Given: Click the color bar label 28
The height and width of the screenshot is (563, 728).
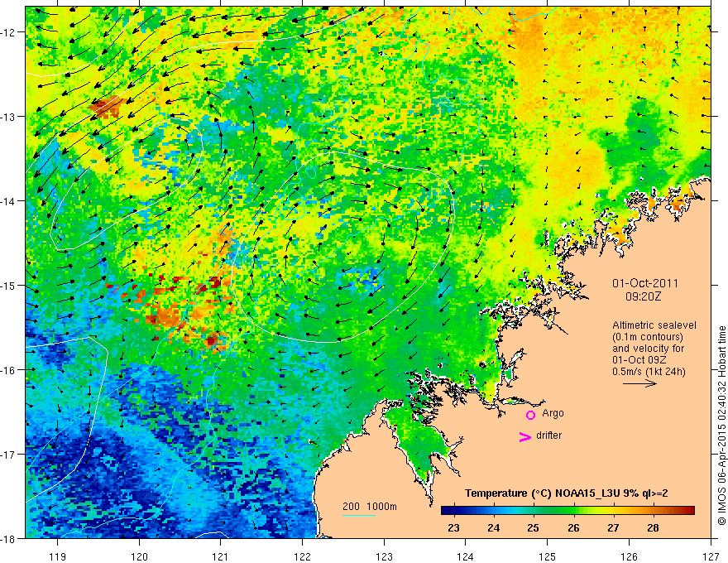Looking at the screenshot, I should (x=653, y=527).
